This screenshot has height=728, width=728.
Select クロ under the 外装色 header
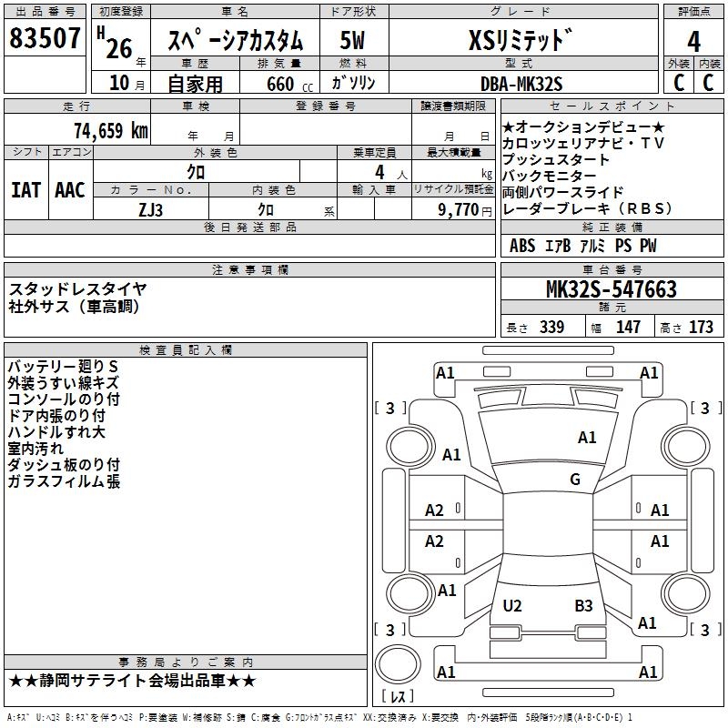coord(196,172)
